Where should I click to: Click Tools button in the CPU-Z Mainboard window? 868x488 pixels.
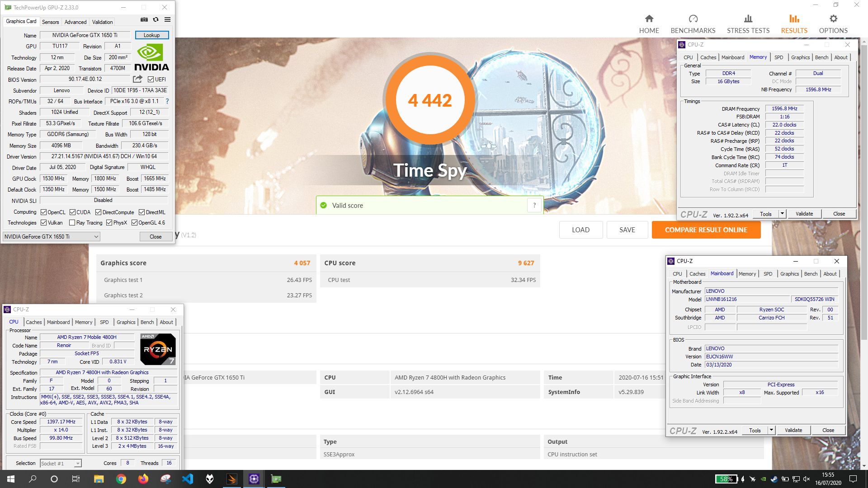755,430
